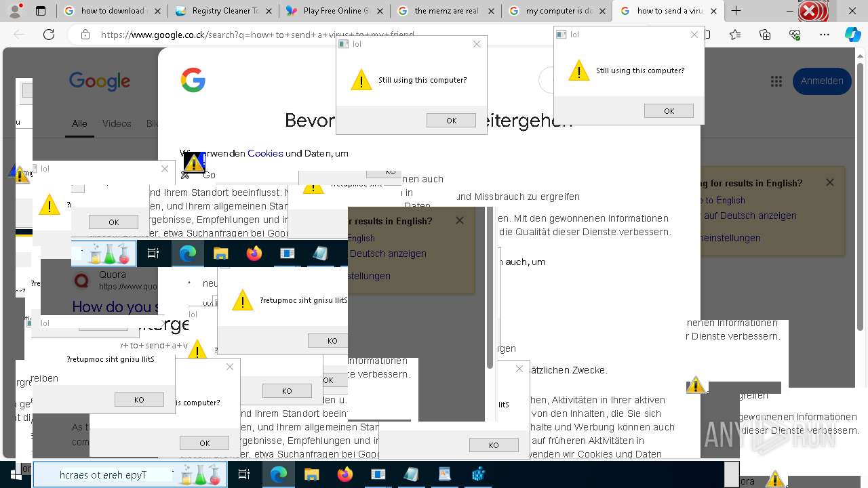Image resolution: width=868 pixels, height=488 pixels.
Task: Open the Windows Start button
Action: click(x=16, y=475)
